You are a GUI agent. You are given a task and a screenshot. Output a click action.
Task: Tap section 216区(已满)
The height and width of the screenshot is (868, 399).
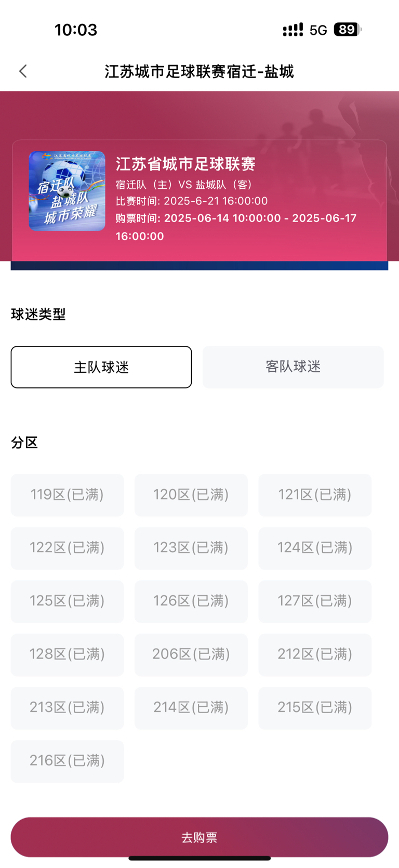(68, 761)
